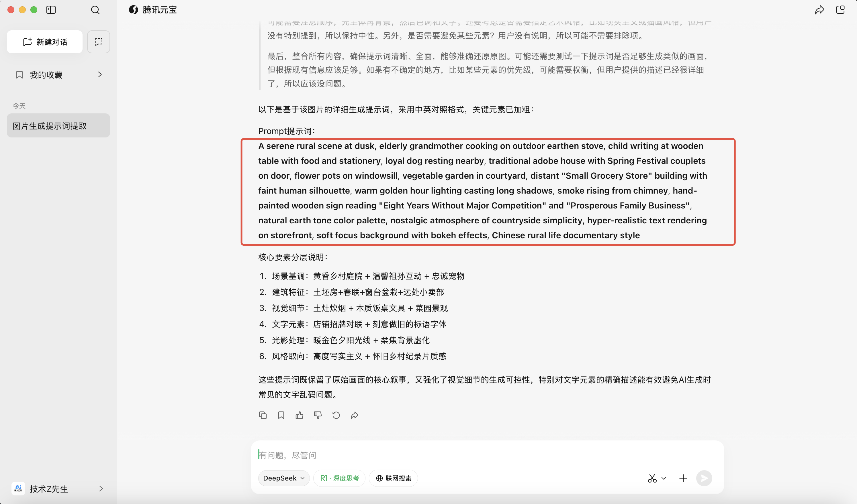Open search with the magnifier icon
The width and height of the screenshot is (857, 504).
95,10
